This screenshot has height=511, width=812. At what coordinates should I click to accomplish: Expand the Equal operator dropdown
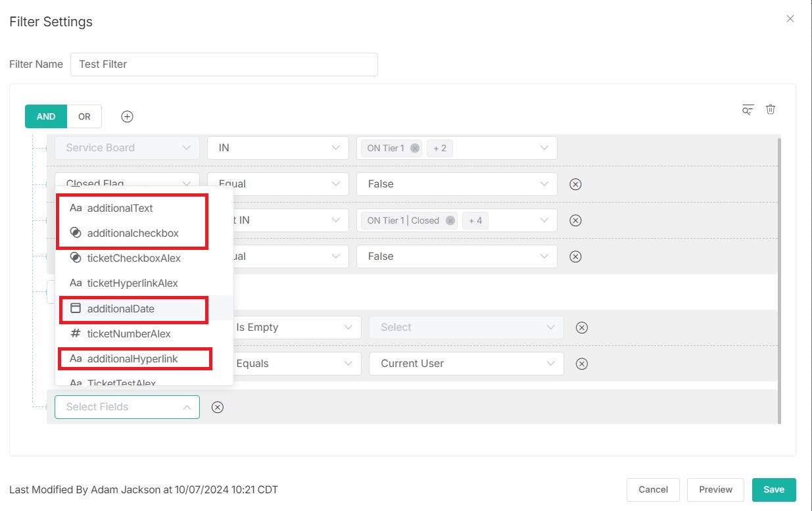click(277, 184)
